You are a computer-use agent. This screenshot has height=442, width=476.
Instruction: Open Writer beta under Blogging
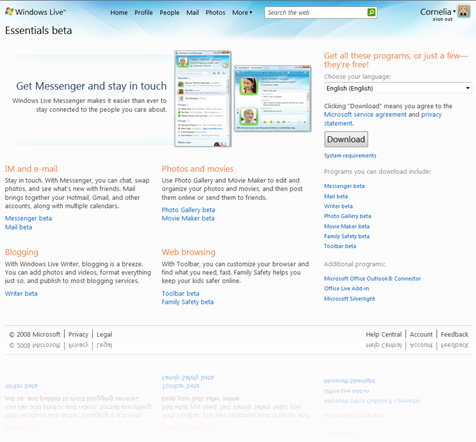21,294
